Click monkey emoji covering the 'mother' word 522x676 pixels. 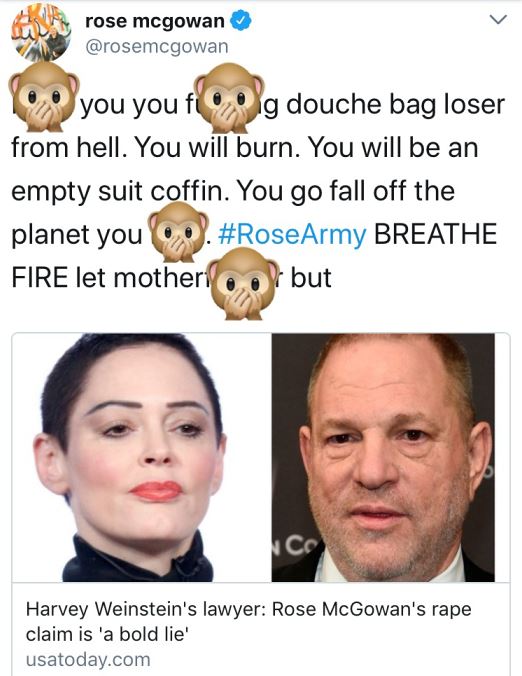pyautogui.click(x=243, y=283)
